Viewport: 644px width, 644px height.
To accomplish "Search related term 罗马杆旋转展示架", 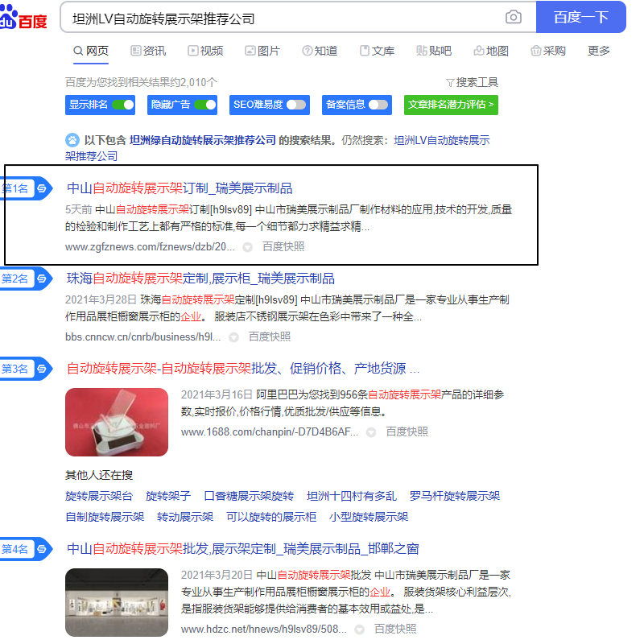I will pos(455,496).
